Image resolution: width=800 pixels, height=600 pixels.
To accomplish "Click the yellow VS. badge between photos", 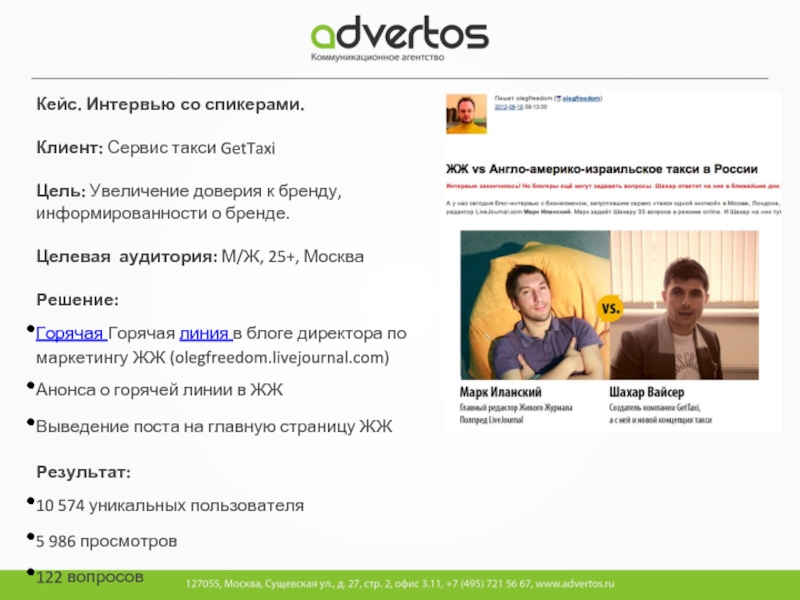I will 610,309.
